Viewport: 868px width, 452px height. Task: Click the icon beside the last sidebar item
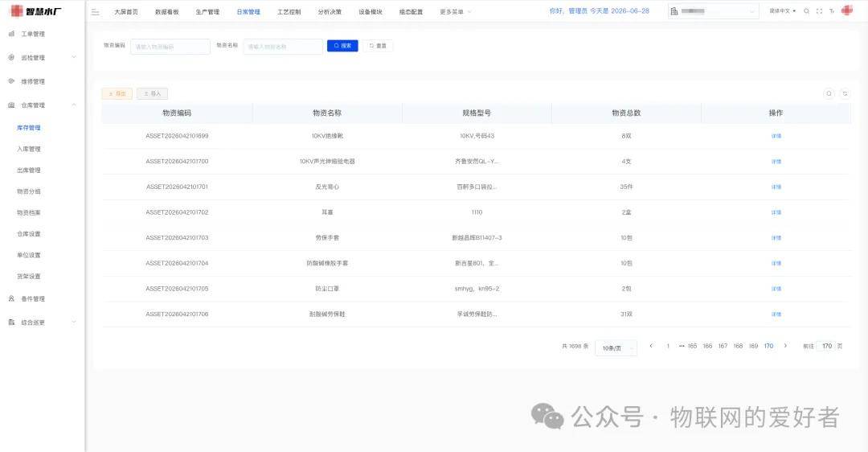(11, 322)
